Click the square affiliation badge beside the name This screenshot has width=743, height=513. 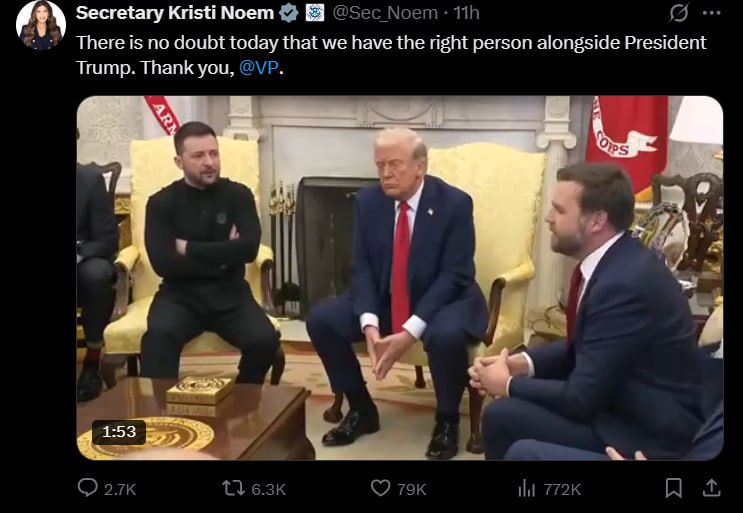(x=315, y=13)
